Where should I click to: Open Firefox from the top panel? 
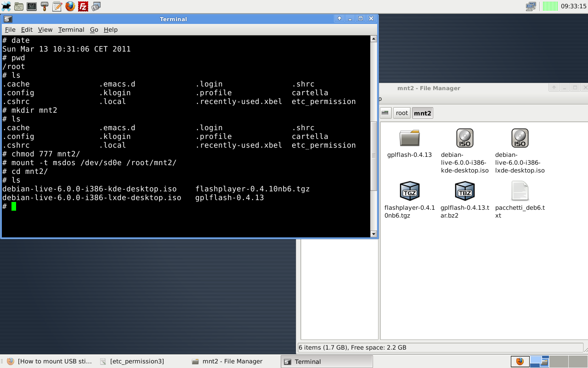[70, 6]
